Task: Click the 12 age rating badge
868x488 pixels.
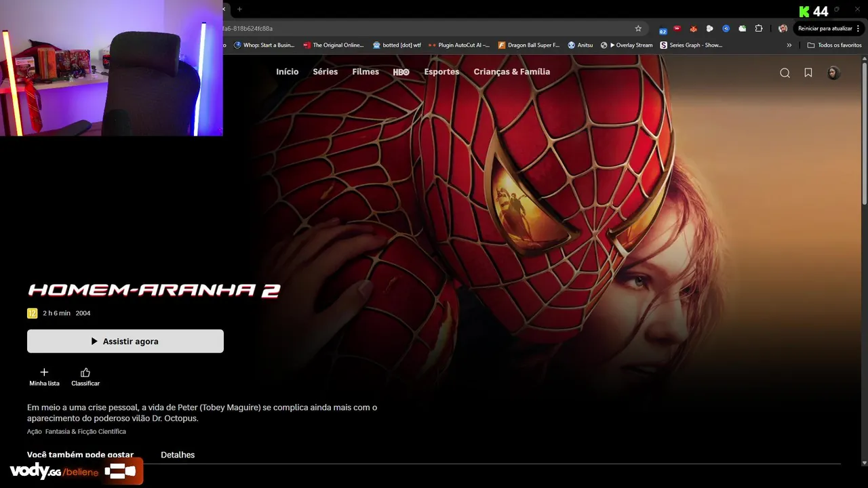Action: tap(32, 313)
